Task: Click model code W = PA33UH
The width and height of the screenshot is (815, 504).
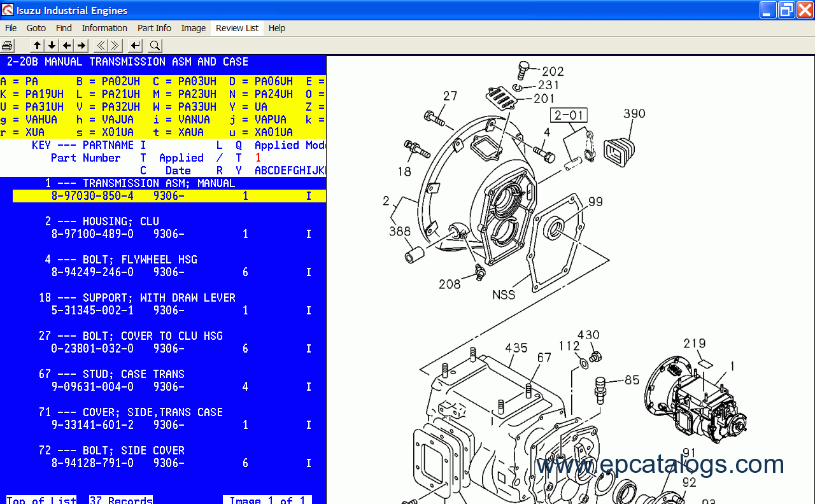Action: click(185, 107)
